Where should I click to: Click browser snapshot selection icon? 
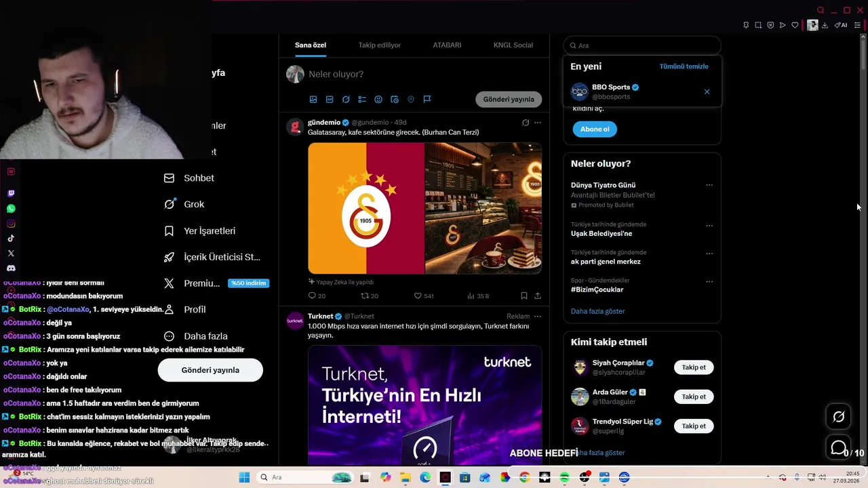coord(758,25)
